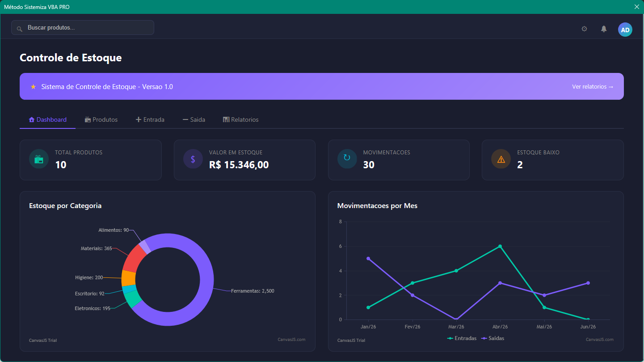Image resolution: width=644 pixels, height=362 pixels.
Task: Focus the Buscar produtos search field
Action: [83, 27]
